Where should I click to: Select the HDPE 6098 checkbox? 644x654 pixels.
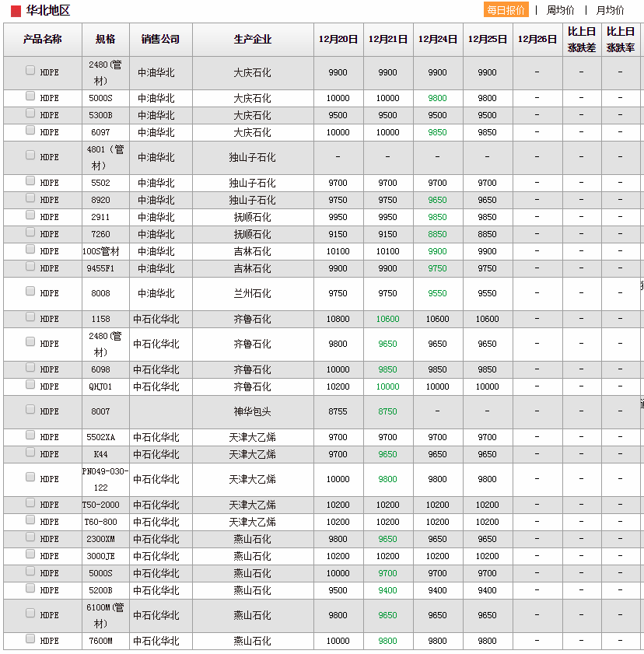pyautogui.click(x=30, y=367)
